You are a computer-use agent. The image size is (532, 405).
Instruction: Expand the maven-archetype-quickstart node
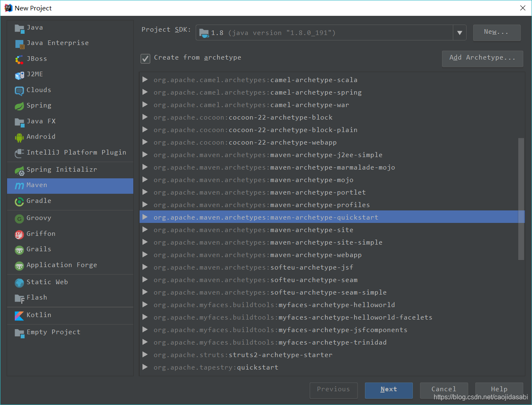(145, 217)
